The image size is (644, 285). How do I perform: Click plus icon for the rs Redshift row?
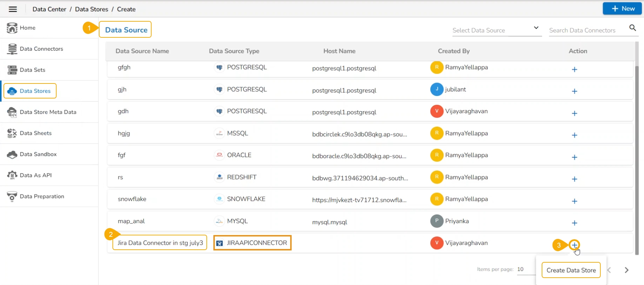click(x=574, y=179)
